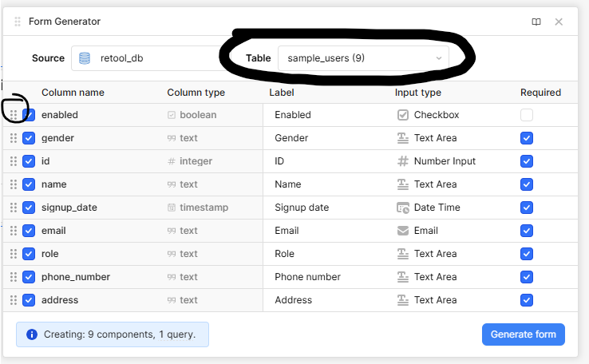Click the documentation book icon in header
Screen dimensions: 589x364
click(x=536, y=22)
